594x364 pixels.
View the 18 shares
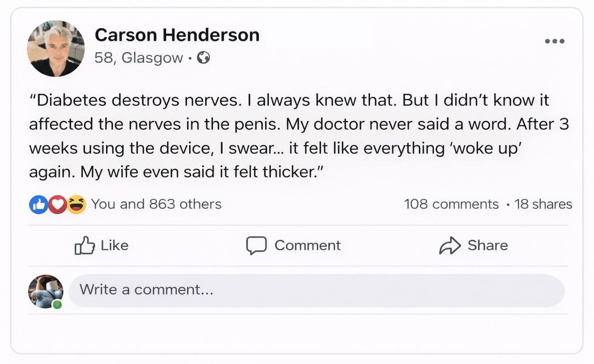point(543,204)
